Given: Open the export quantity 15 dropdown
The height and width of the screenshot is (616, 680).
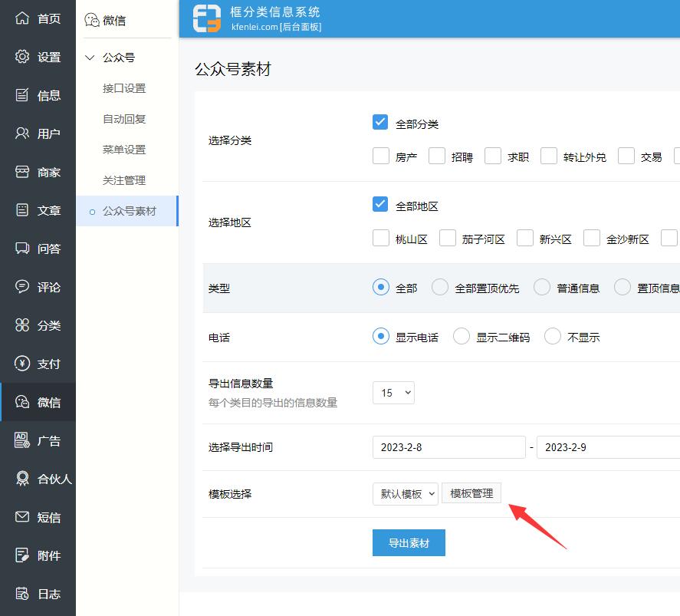Looking at the screenshot, I should pos(393,393).
